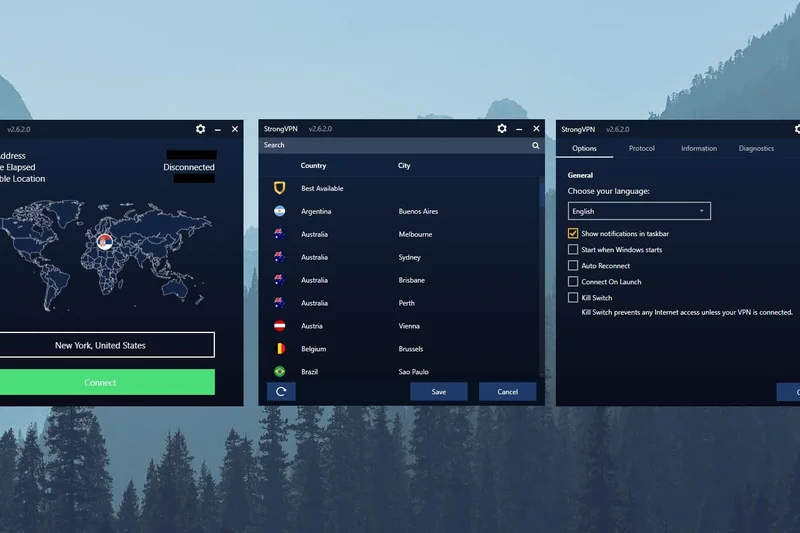Select Brussels city entry
800x533 pixels.
(411, 349)
